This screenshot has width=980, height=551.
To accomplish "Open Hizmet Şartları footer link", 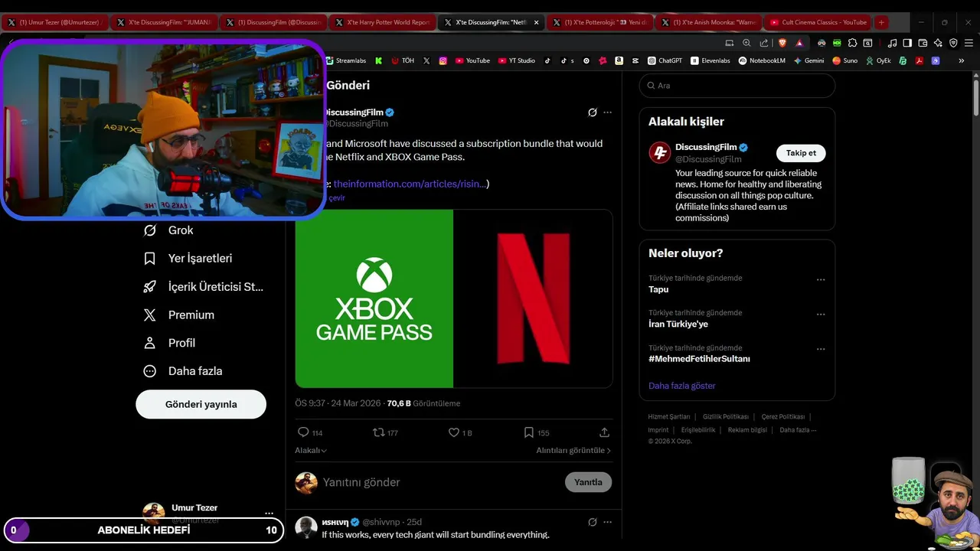I will tap(669, 417).
